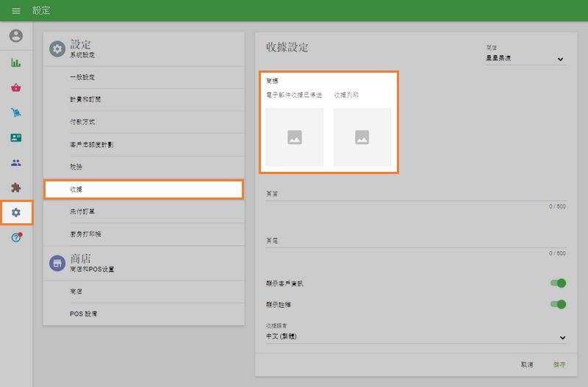The image size is (588, 387).
Task: Select POS 設備 in the settings menu
Action: point(144,314)
